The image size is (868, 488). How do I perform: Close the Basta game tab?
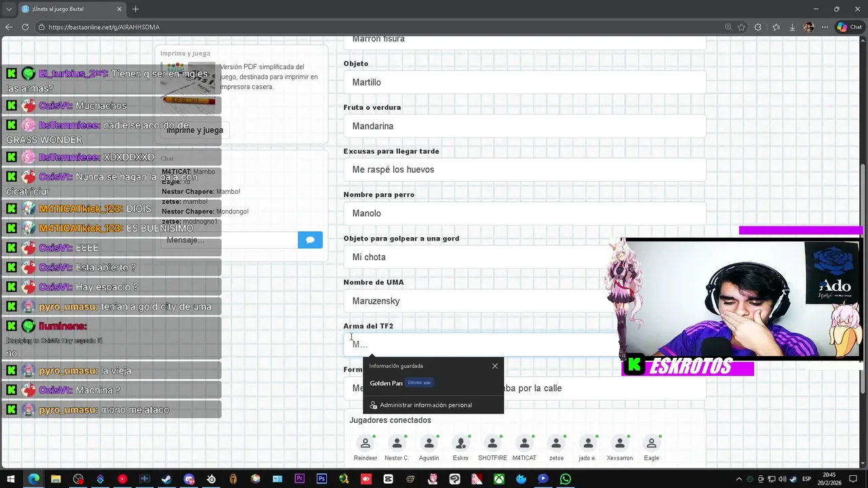(120, 9)
